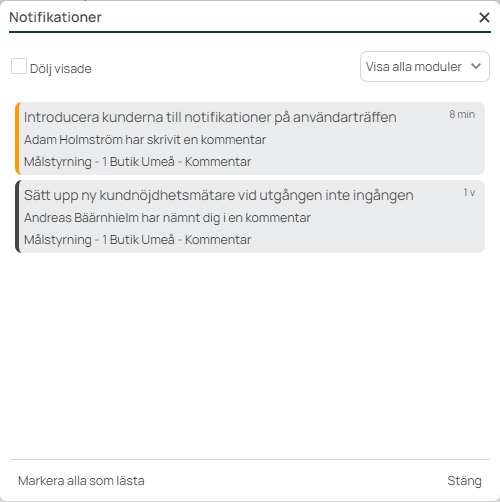Tick the Dölj visade checkbox
500x502 pixels.
tap(19, 66)
